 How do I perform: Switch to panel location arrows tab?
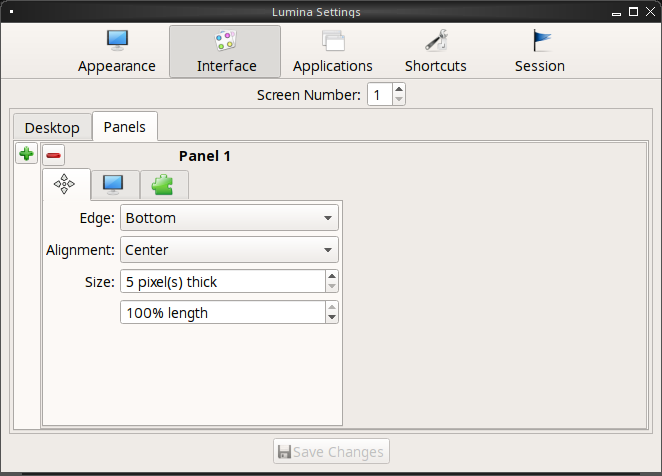click(x=66, y=184)
